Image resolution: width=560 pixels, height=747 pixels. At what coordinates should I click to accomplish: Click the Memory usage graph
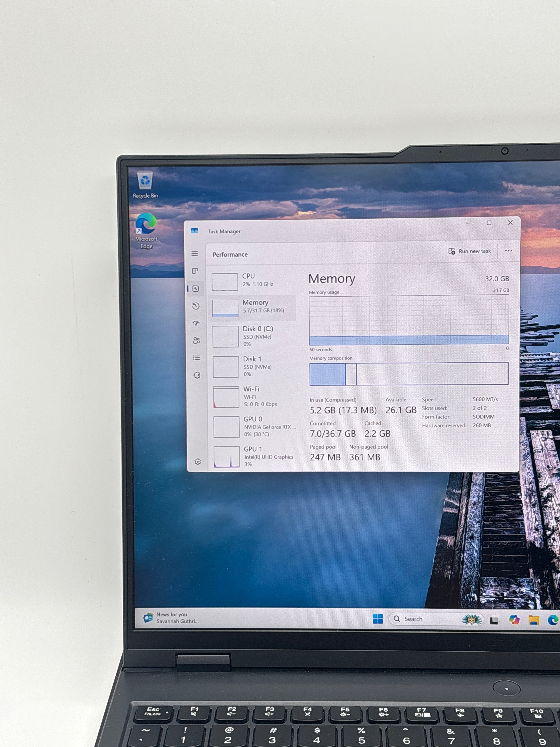409,320
